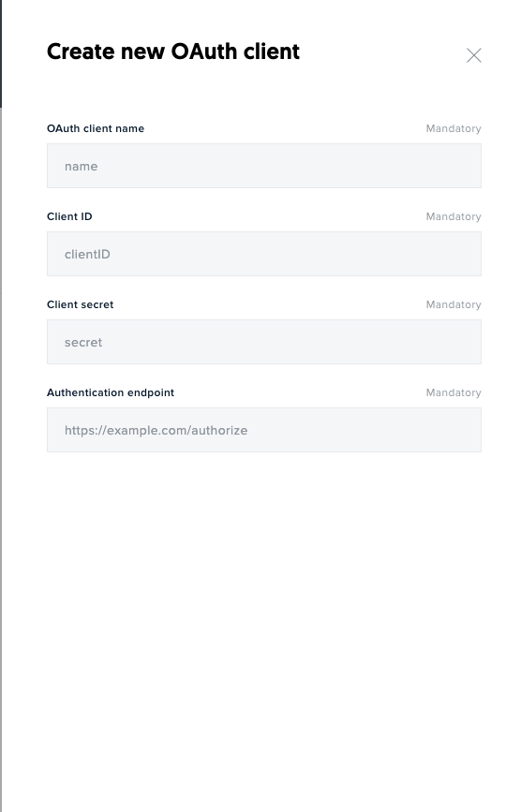This screenshot has height=812, width=520.
Task: Click the 'Client ID' field label
Action: point(69,216)
